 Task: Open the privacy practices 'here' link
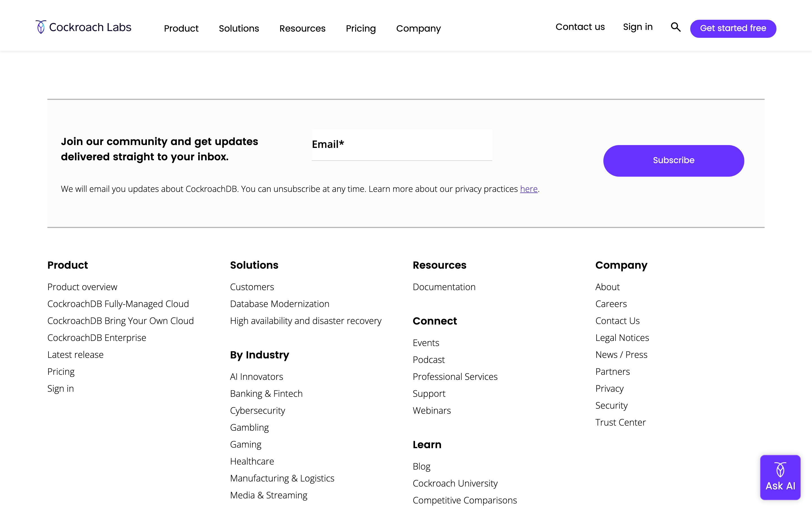coord(529,189)
